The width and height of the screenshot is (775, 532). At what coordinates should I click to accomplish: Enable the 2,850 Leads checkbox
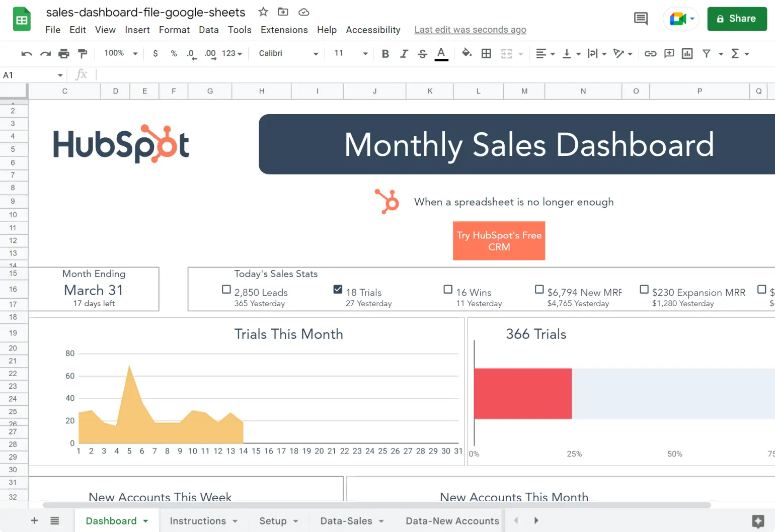click(226, 289)
